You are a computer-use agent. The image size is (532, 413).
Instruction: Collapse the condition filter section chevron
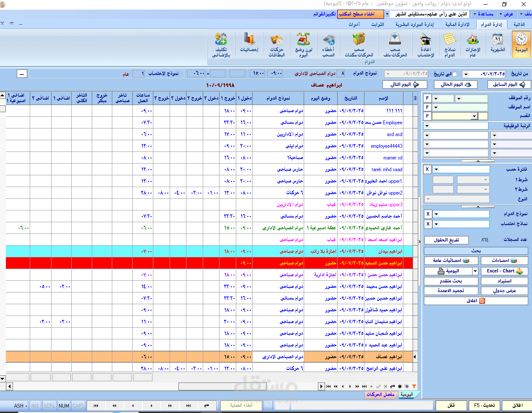(x=478, y=207)
